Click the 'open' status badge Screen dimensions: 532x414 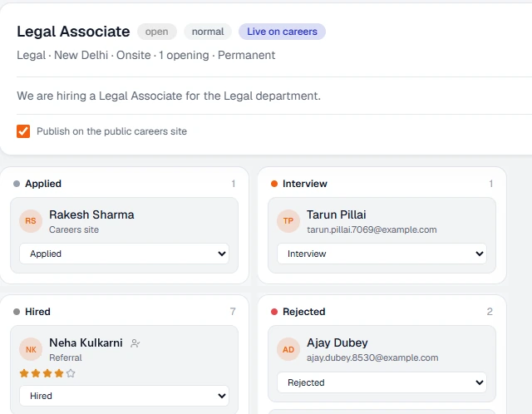coord(157,32)
